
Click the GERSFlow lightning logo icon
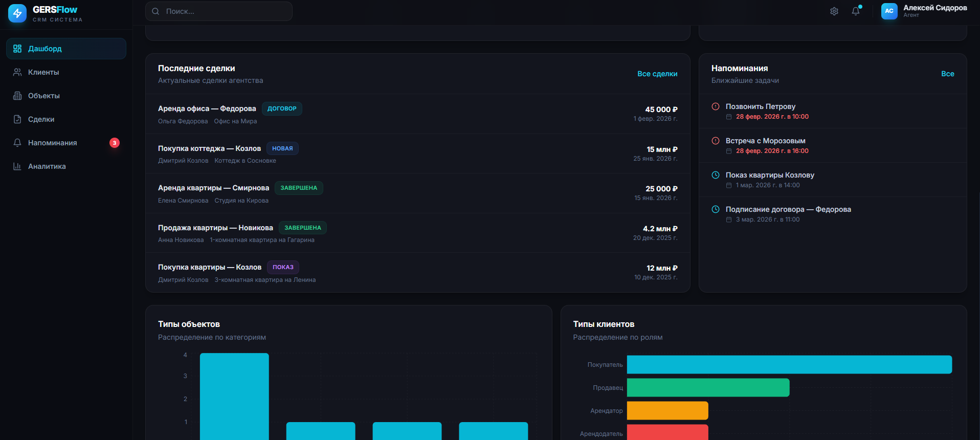pyautogui.click(x=17, y=13)
